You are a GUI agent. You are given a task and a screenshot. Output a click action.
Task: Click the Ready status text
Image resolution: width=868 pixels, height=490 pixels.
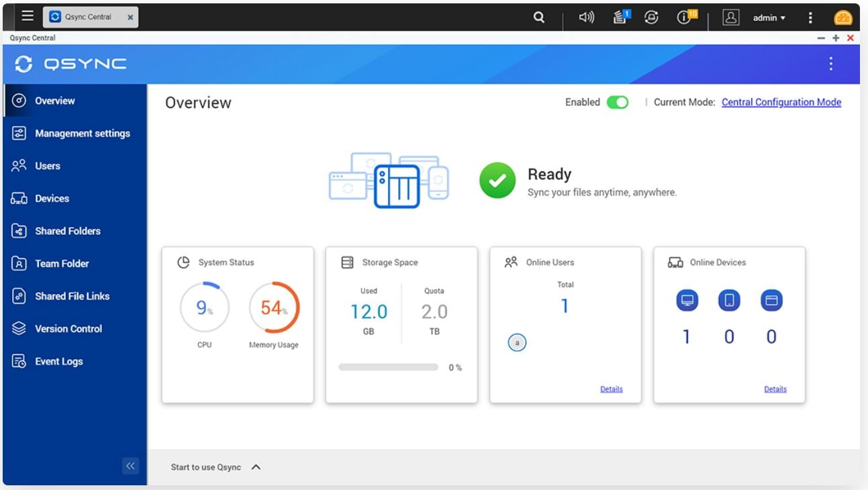click(549, 175)
